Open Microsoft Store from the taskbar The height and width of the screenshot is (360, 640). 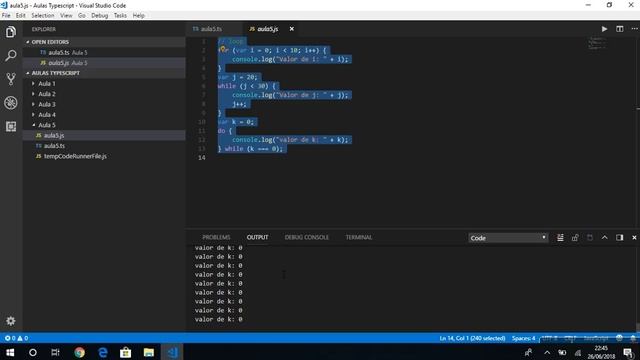pyautogui.click(x=126, y=352)
